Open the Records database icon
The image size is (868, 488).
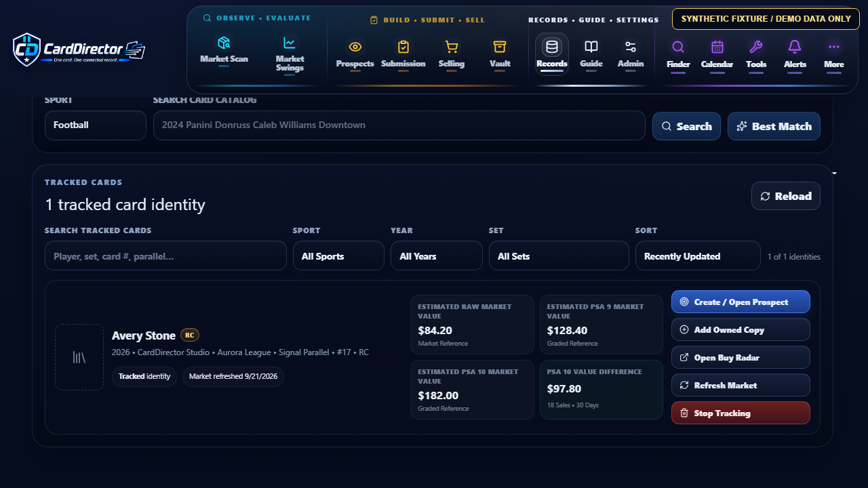click(x=552, y=47)
